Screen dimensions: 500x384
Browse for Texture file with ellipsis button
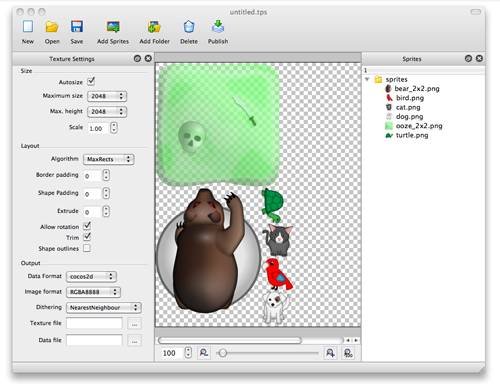(x=134, y=324)
